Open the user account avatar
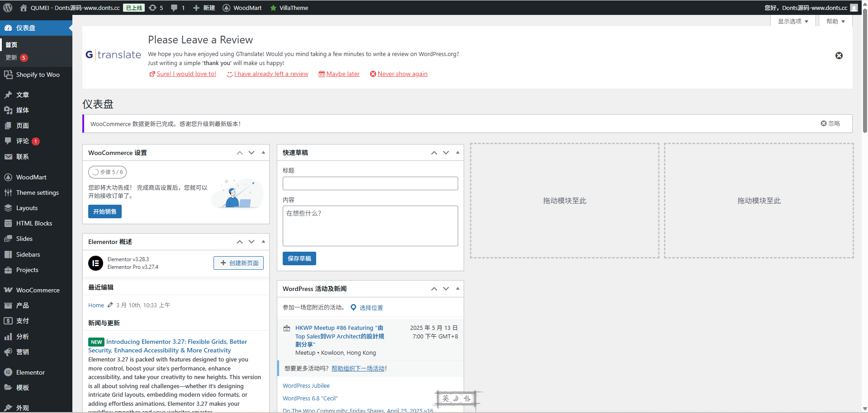 point(854,8)
